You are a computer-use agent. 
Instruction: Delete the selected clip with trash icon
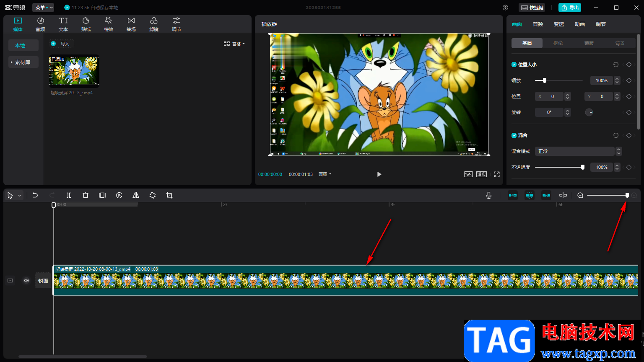86,195
